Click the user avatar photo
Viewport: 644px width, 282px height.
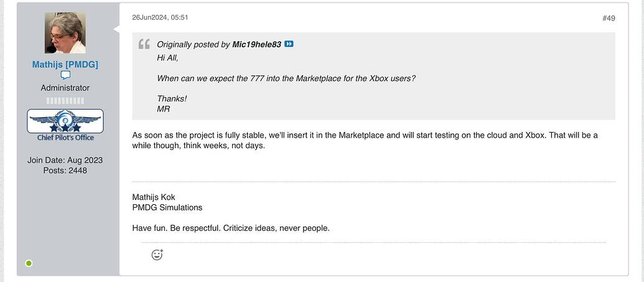[65, 33]
